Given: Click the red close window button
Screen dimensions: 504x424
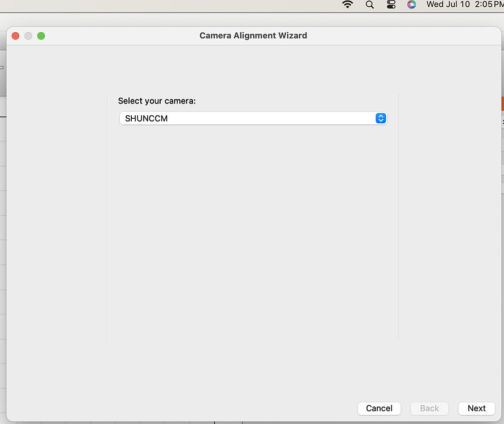Looking at the screenshot, I should click(15, 35).
